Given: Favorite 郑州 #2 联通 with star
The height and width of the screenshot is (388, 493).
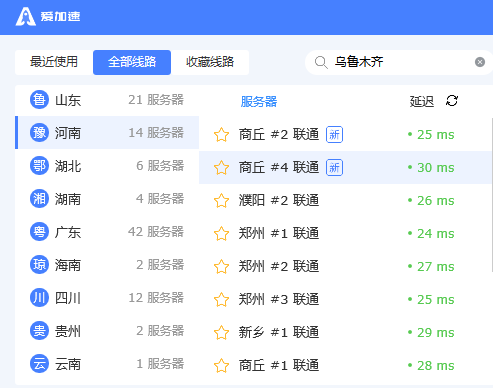Looking at the screenshot, I should 221,267.
